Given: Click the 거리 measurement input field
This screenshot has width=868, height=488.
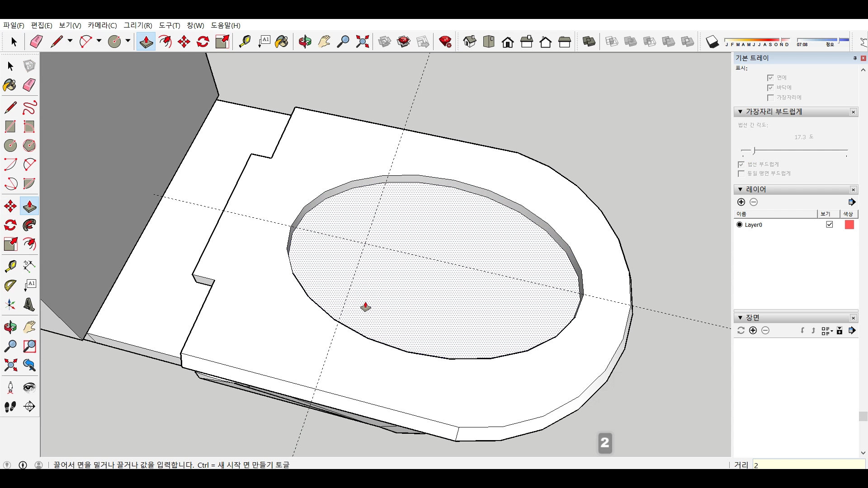Looking at the screenshot, I should pyautogui.click(x=808, y=465).
